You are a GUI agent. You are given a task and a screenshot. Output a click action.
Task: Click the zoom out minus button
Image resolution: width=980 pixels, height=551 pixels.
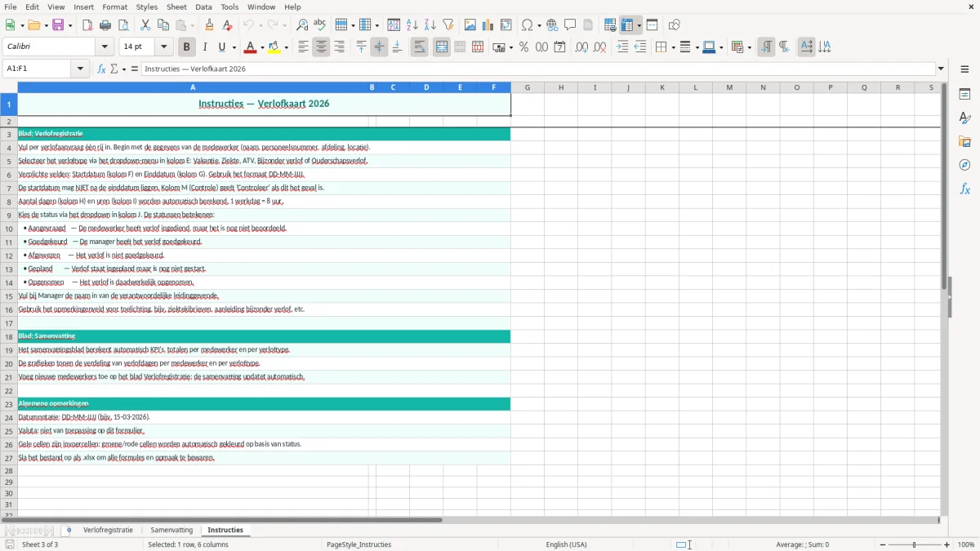click(x=882, y=544)
